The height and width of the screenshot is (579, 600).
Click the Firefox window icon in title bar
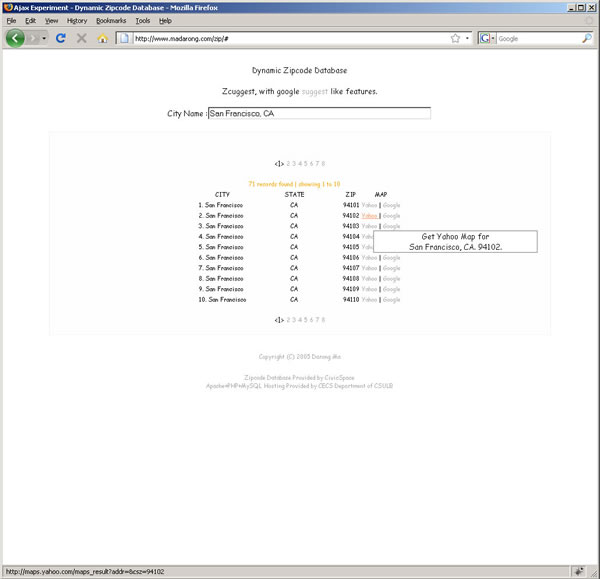[7, 6]
